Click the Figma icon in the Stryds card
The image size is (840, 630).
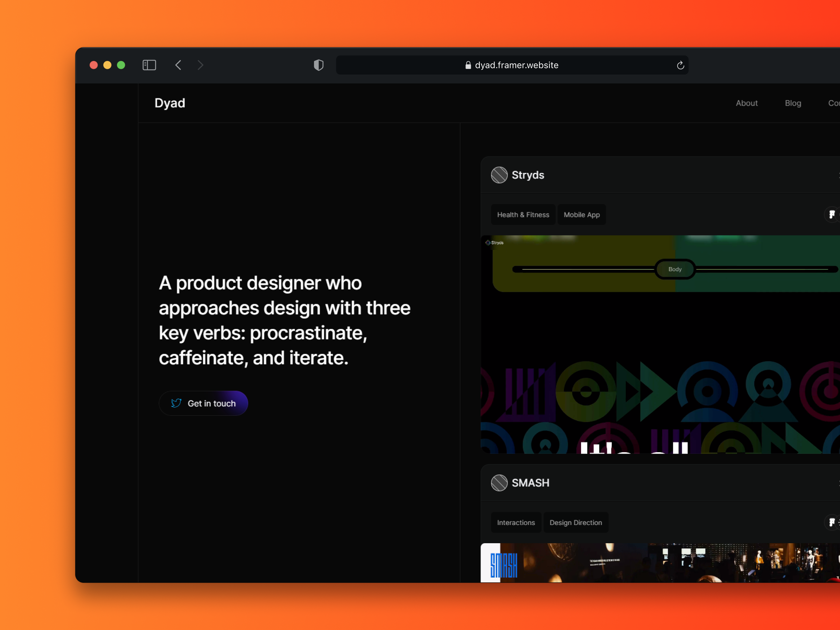(832, 215)
